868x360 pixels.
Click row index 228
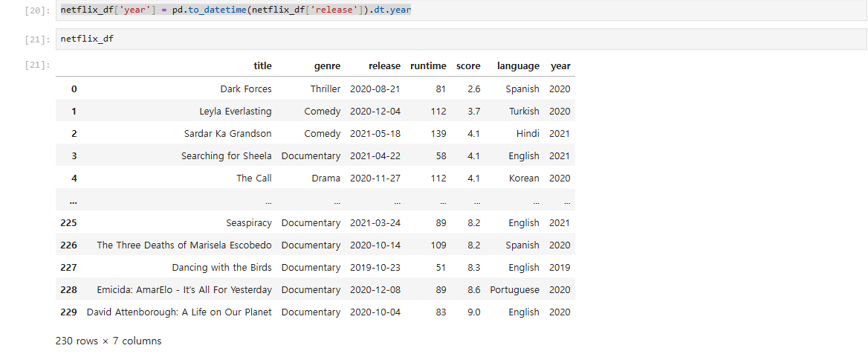(x=68, y=289)
